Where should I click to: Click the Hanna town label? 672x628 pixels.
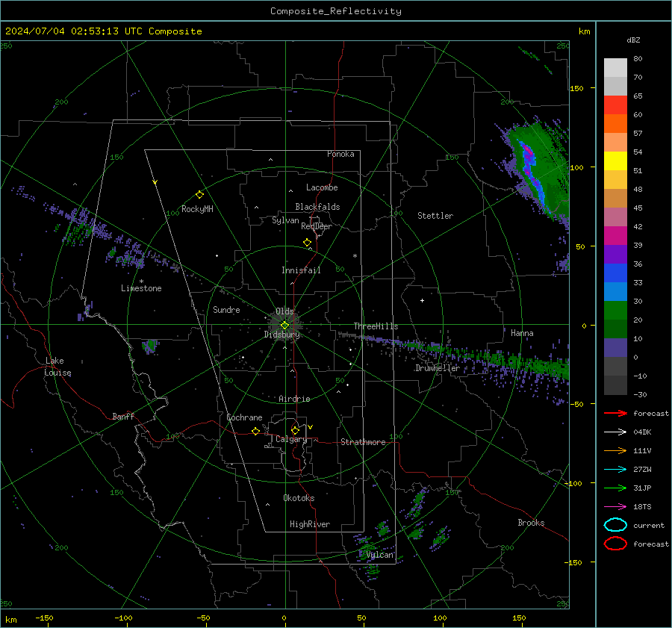[522, 333]
